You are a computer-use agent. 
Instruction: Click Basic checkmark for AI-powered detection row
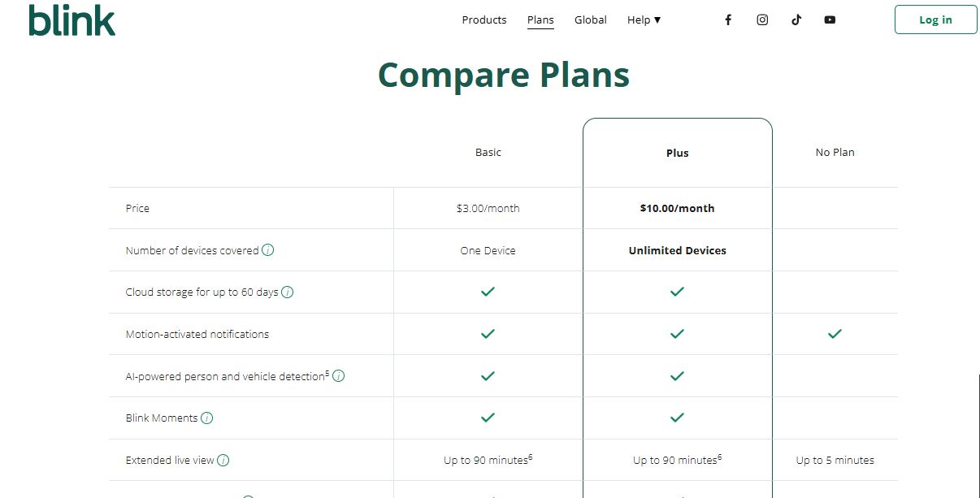[488, 376]
